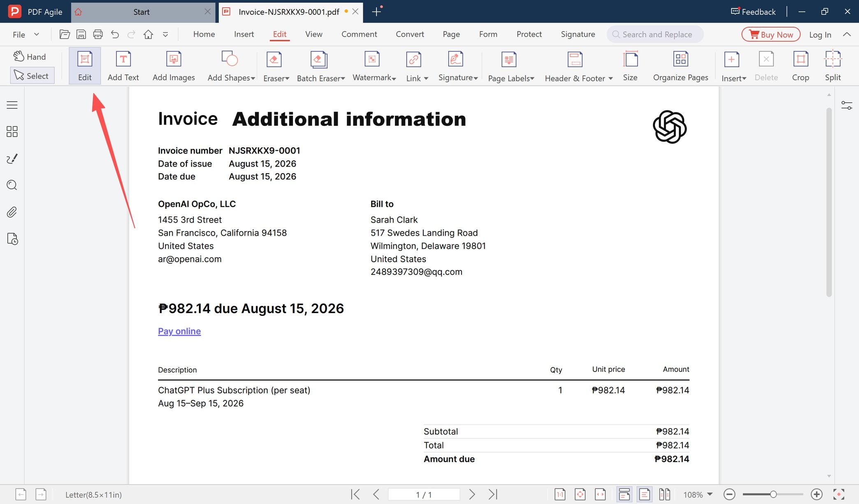Click the save icon in quick toolbar
Viewport: 859px width, 504px height.
(x=81, y=35)
